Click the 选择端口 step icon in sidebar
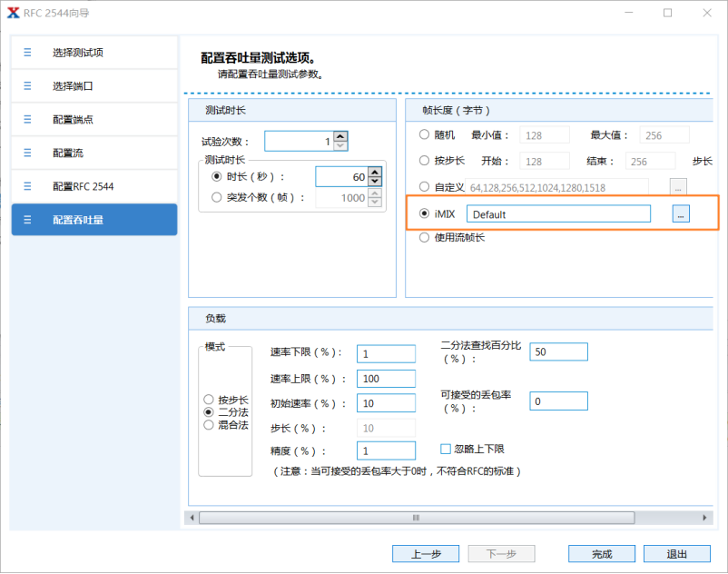 [25, 85]
